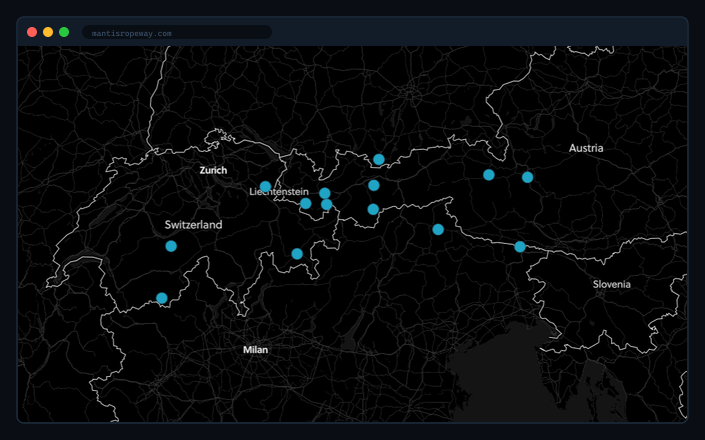The image size is (705, 440).
Task: Select the blue marker covering Liechtenstein's first letters
Action: [265, 187]
